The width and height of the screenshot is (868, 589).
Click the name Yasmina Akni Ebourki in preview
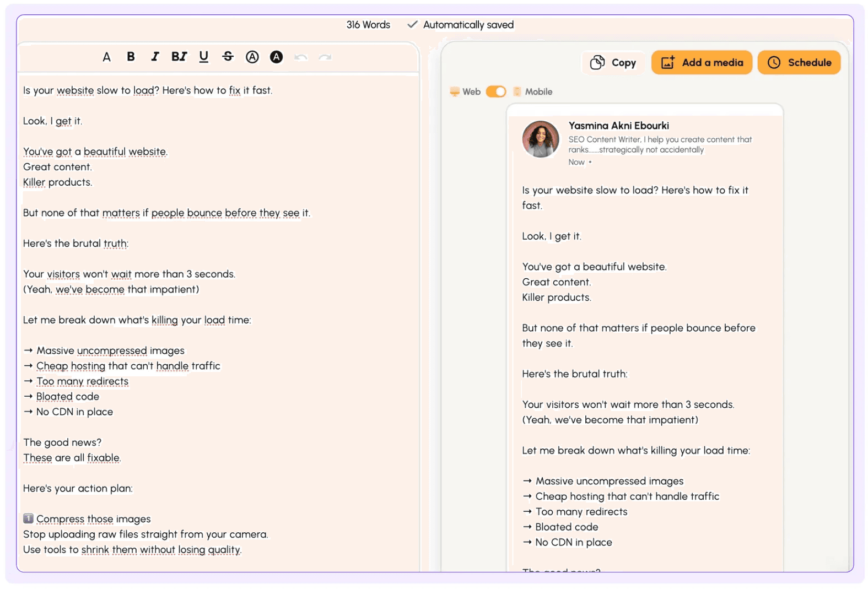(x=619, y=126)
